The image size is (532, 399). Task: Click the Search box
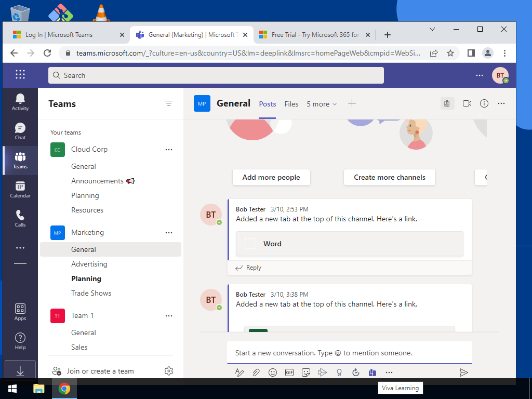click(216, 75)
